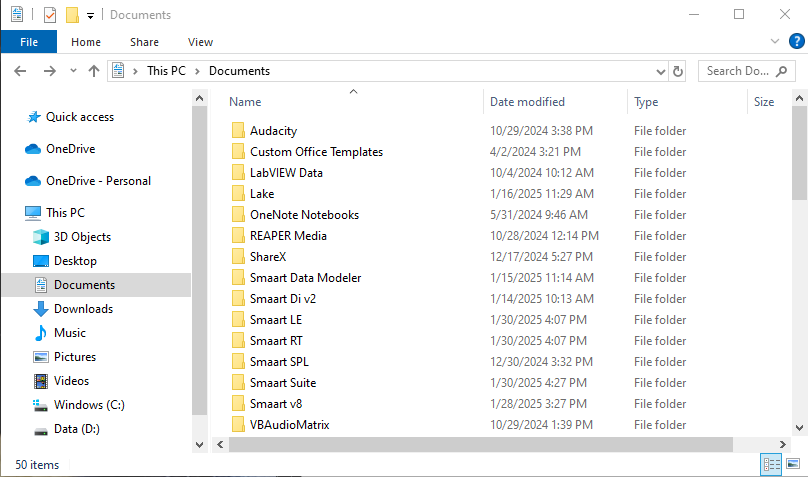Select the Smaart v8 folder name
Screen dimensions: 808x477
tap(276, 404)
